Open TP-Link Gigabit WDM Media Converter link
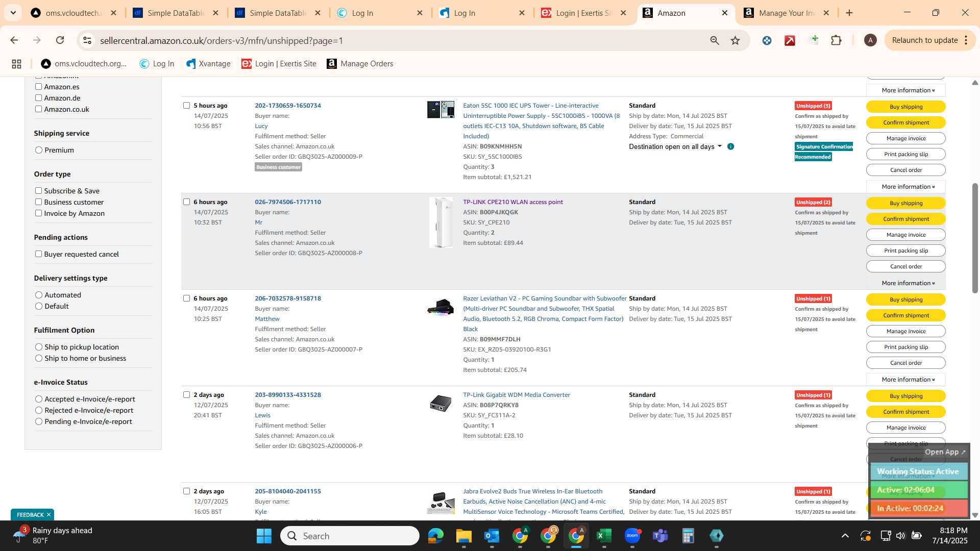 517,395
